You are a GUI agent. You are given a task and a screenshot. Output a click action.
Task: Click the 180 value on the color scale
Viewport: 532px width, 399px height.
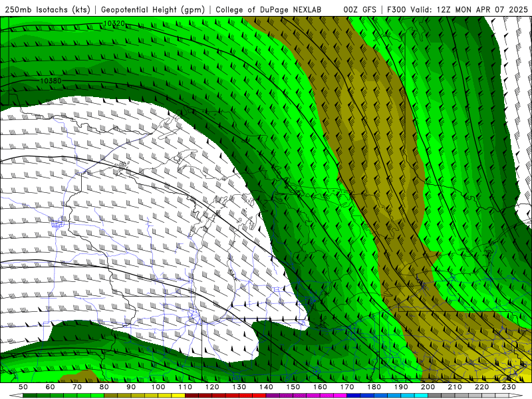pyautogui.click(x=374, y=387)
